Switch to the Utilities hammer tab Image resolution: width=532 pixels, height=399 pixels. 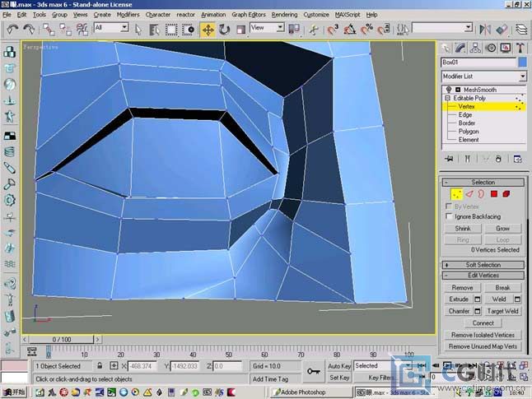[x=520, y=49]
